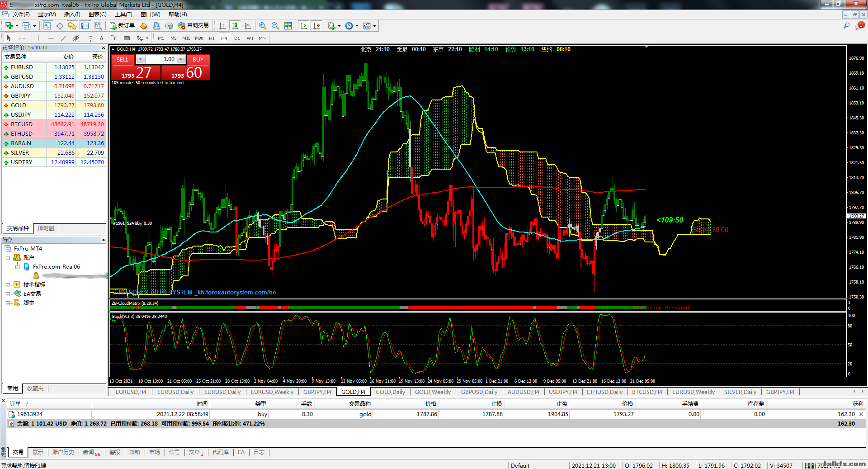Tile chart windows using the grid icon

click(x=288, y=26)
